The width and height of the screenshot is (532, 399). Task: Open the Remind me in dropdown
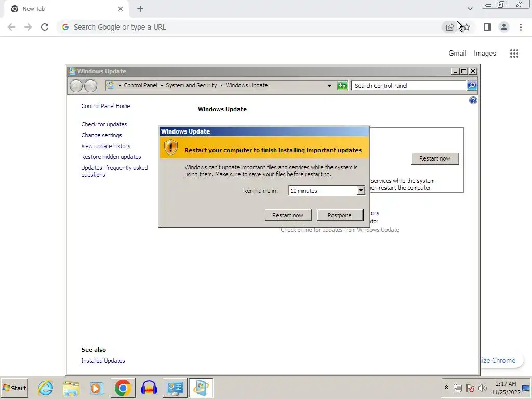361,190
